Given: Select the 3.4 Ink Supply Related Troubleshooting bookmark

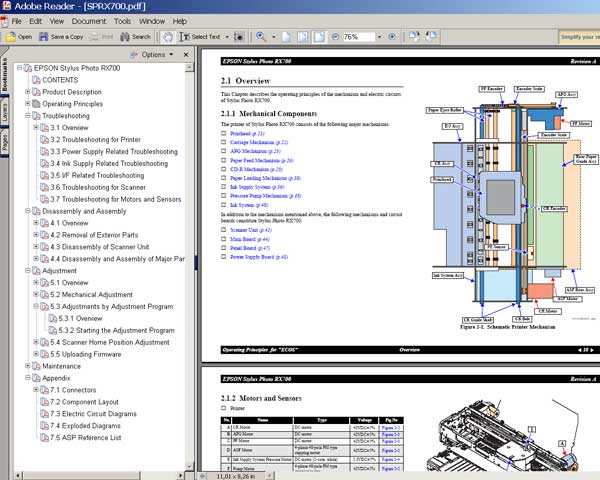Looking at the screenshot, I should (109, 163).
